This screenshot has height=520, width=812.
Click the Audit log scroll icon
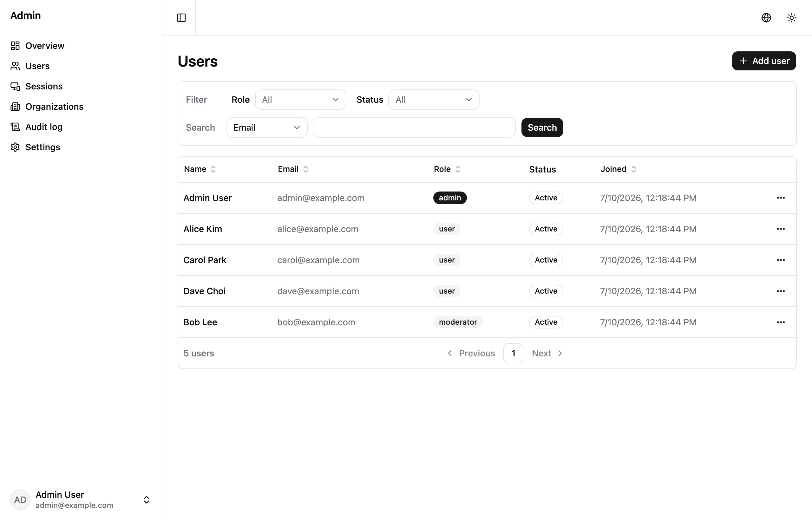(x=15, y=127)
